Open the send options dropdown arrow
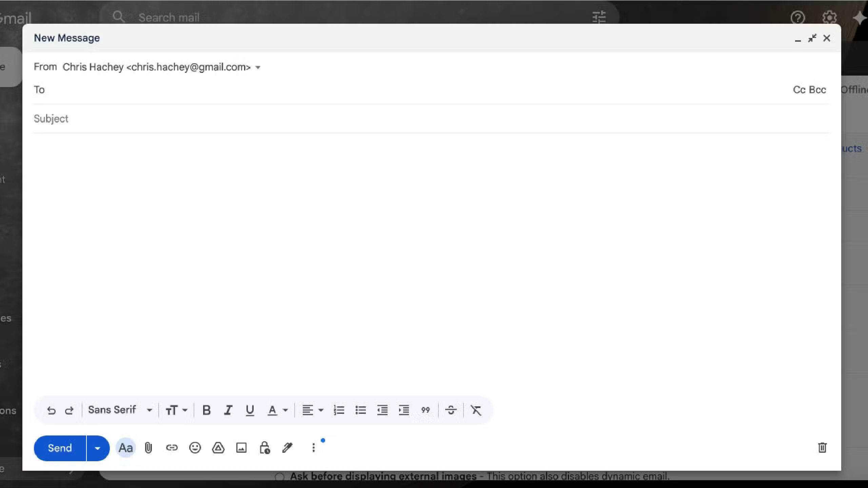This screenshot has width=868, height=488. click(98, 448)
